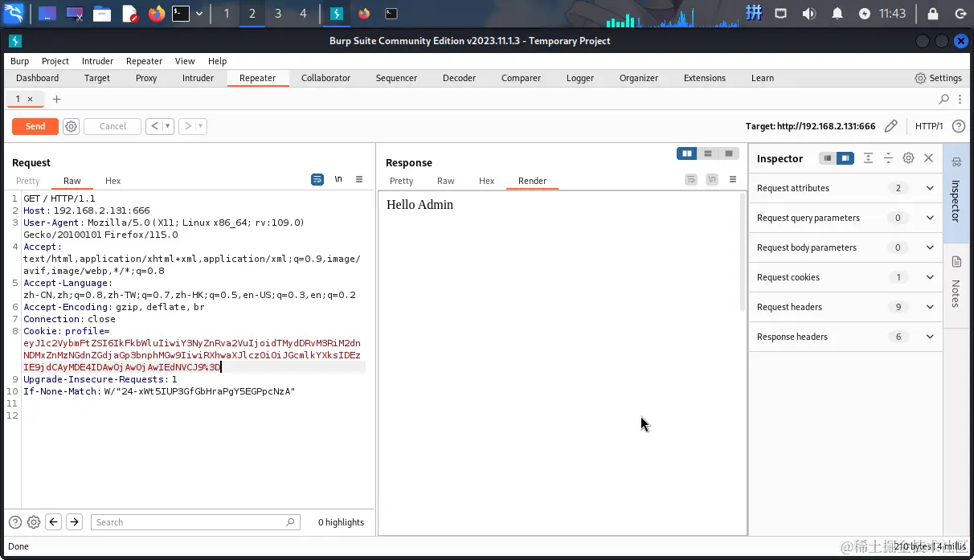The height and width of the screenshot is (560, 974).
Task: Open the Inspector side tab
Action: click(x=956, y=193)
